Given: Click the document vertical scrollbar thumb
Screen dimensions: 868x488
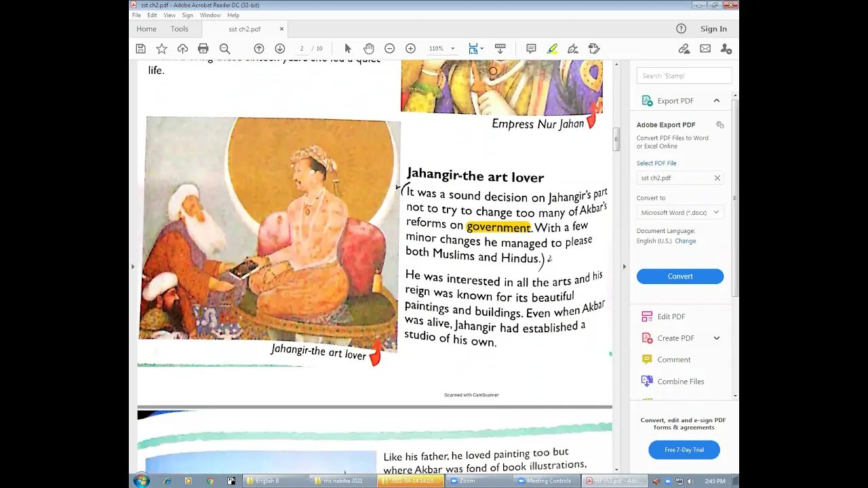Looking at the screenshot, I should pos(616,139).
